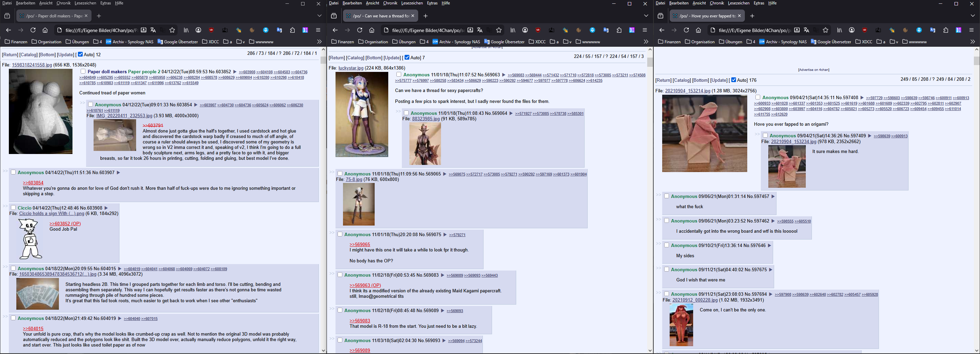Viewport: 980px width, 354px height.
Task: Follow the quote link >>603852 (OP)
Action: [x=65, y=224]
